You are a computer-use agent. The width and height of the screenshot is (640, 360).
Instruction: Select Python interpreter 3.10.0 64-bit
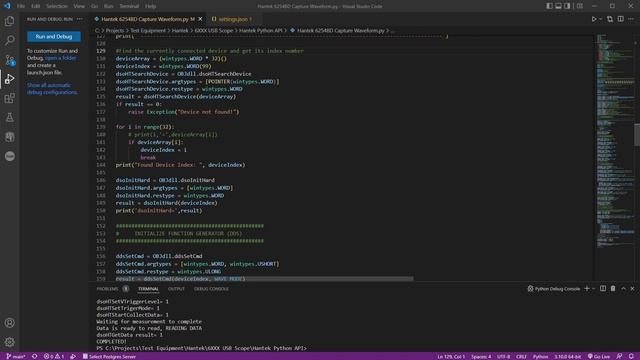[567, 356]
